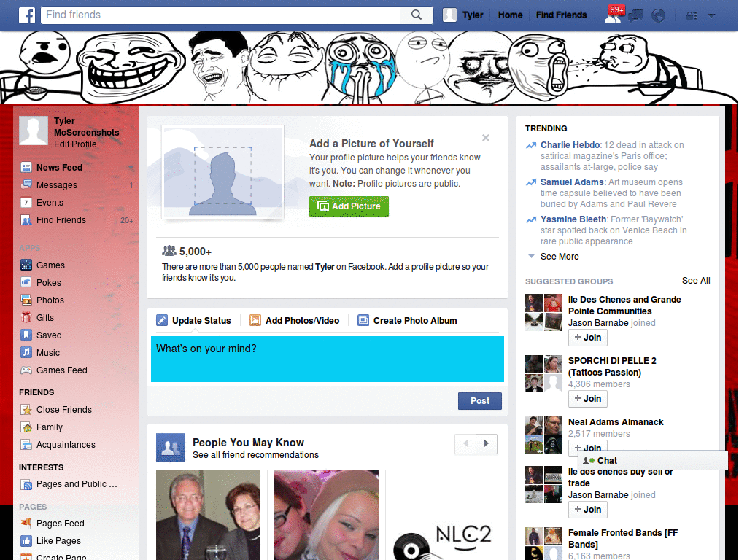Viewport: 747px width, 560px height.
Task: Click the green Add Picture button
Action: coord(349,206)
